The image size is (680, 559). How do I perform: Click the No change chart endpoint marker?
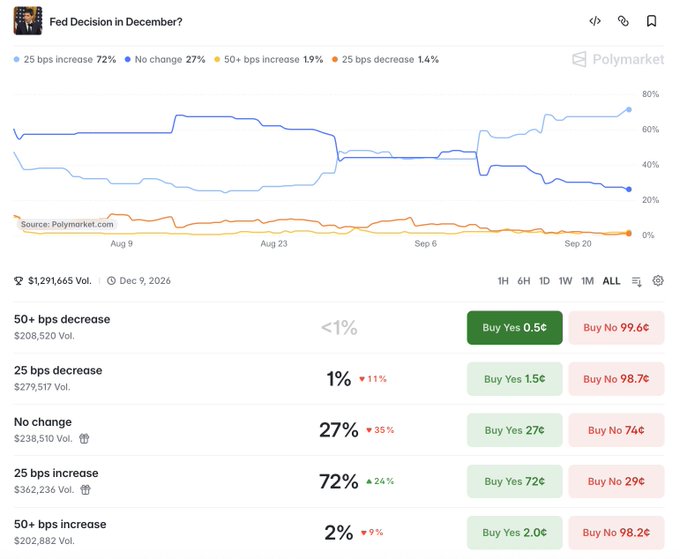[629, 189]
